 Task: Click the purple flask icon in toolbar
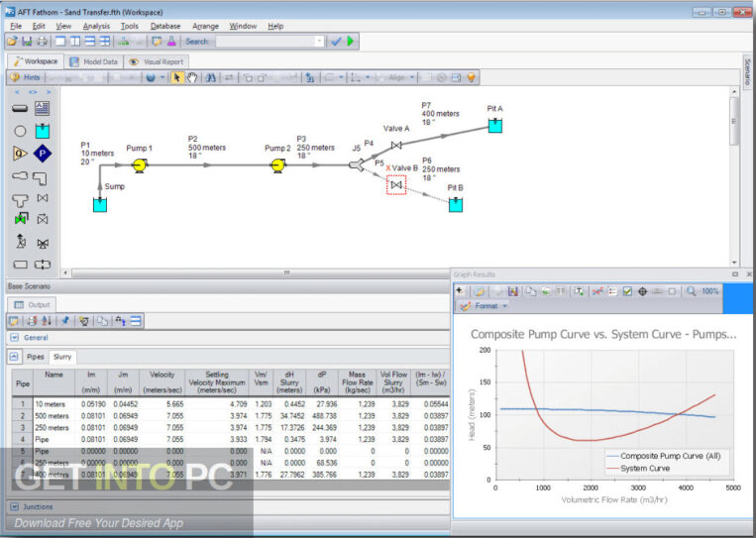(x=171, y=42)
